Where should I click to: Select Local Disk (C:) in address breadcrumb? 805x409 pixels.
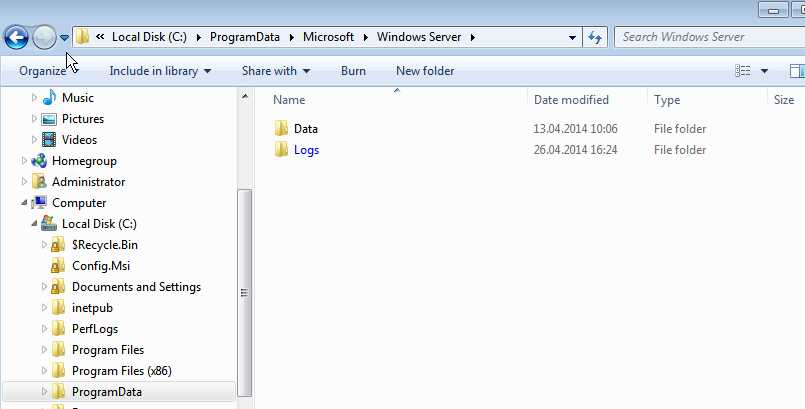point(149,37)
